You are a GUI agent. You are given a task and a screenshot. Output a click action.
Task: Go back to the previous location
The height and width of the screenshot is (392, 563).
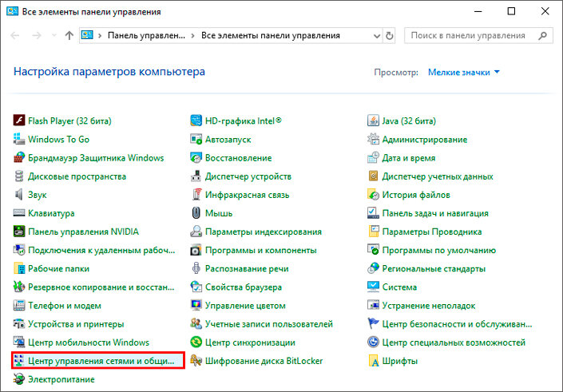tap(15, 35)
